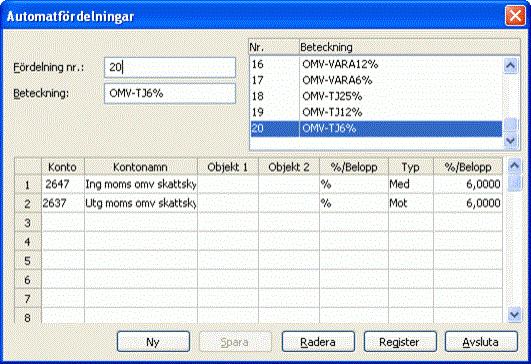
Task: Click the Beteckning list scrollbar thumb
Action: coord(510,125)
